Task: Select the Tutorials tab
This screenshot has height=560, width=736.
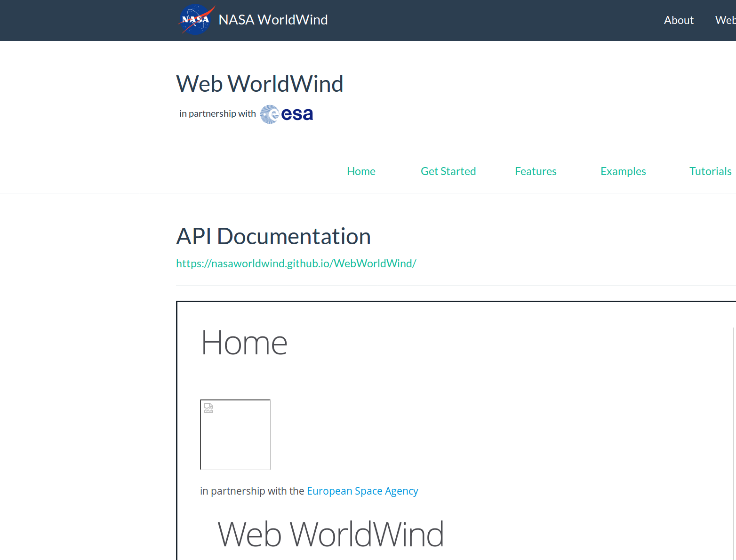Action: pyautogui.click(x=710, y=171)
